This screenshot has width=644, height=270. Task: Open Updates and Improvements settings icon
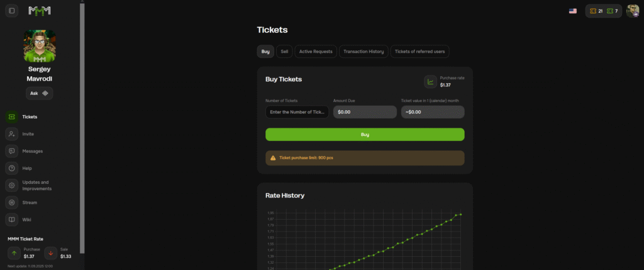pos(12,185)
